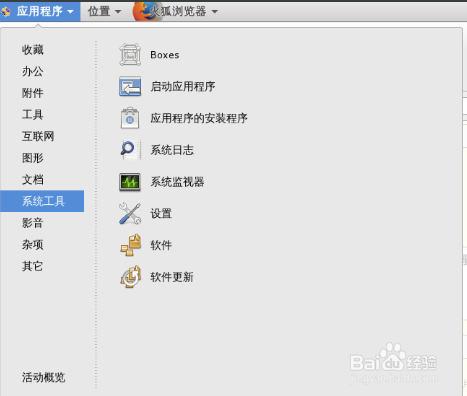Select the 图形 category
The image size is (467, 396).
coord(33,158)
